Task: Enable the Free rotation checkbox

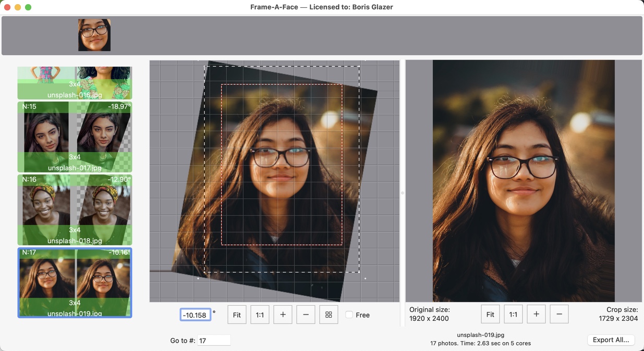Action: point(348,315)
